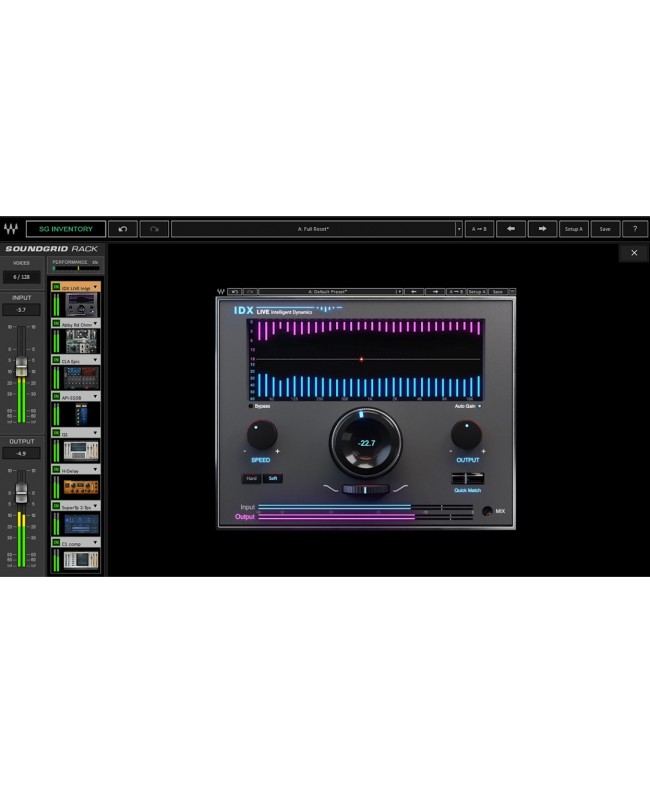Click the horizontal tone wheel below the center dial
Viewport: 650px width, 794px height.
(366, 489)
